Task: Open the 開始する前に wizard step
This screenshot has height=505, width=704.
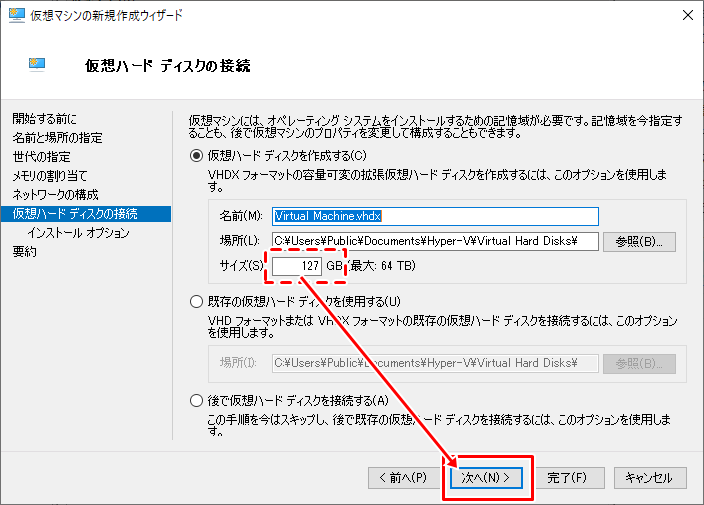Action: 44,119
